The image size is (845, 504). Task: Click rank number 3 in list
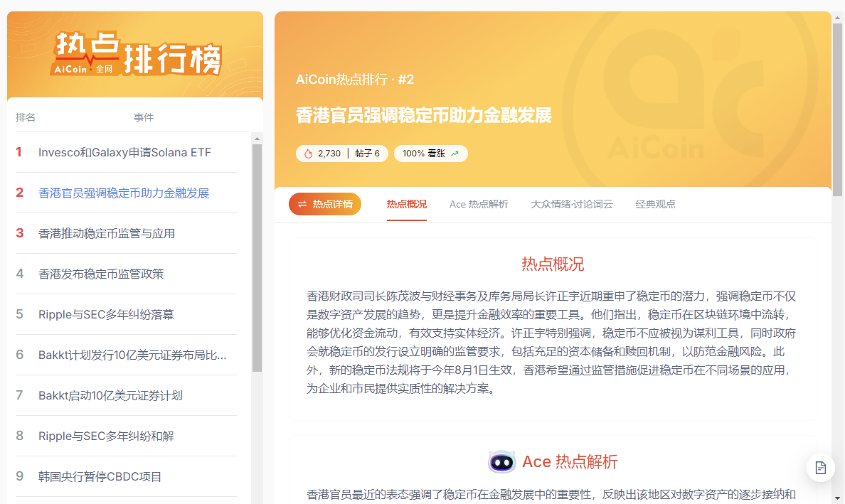(x=19, y=233)
